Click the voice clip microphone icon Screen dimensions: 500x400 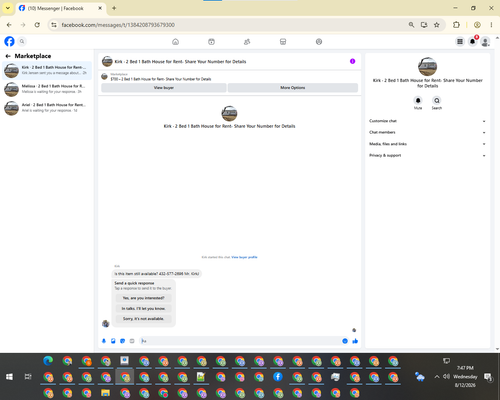tap(104, 341)
